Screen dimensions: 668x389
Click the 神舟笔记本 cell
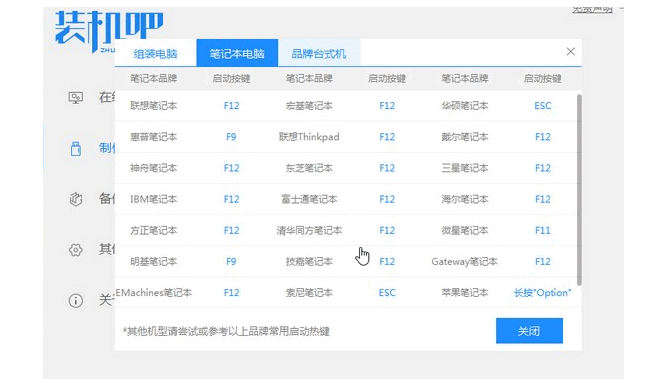click(153, 168)
